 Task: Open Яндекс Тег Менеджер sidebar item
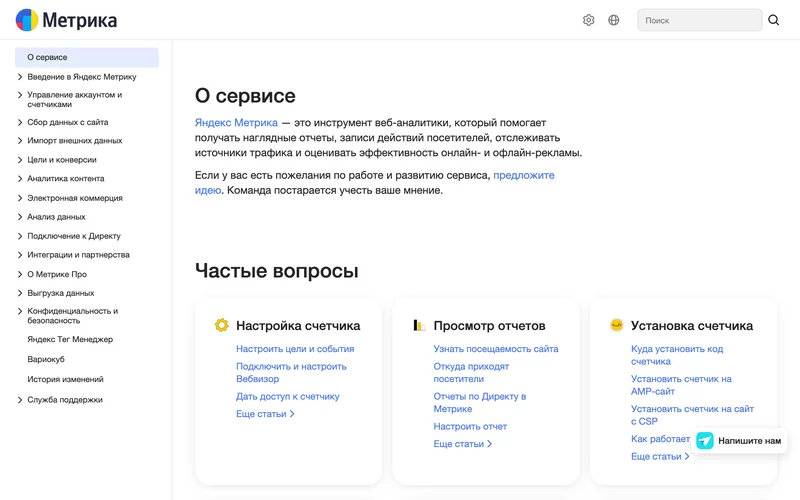70,339
